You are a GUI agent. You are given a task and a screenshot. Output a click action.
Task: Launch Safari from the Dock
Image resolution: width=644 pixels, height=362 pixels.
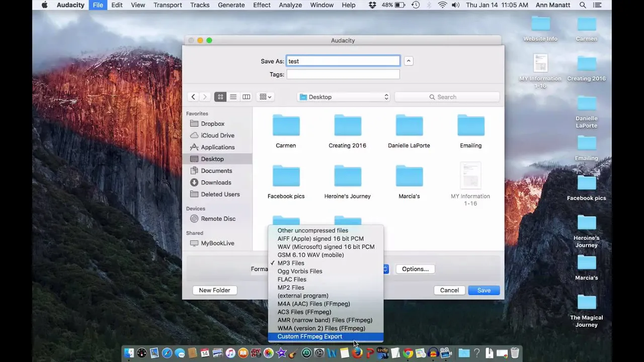167,353
